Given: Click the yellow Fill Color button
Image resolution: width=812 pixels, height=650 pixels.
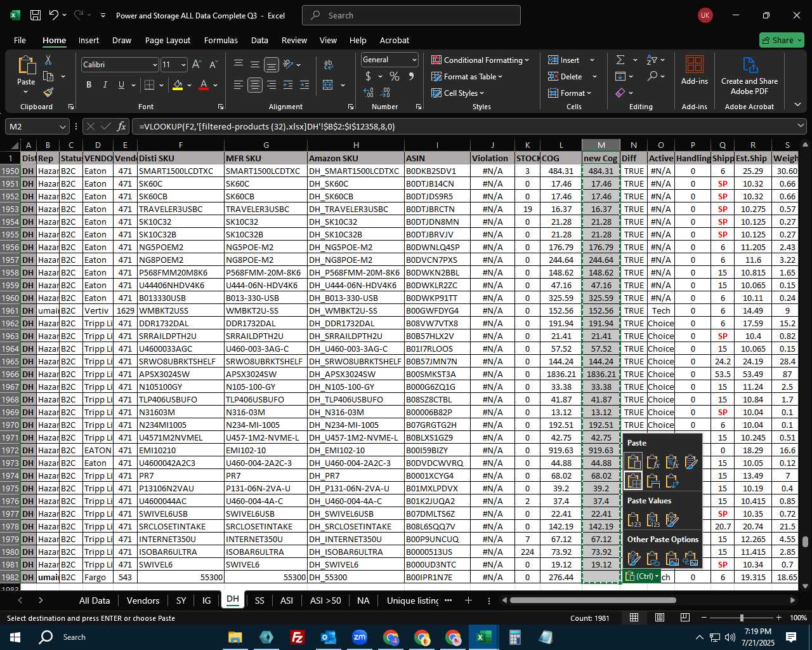Looking at the screenshot, I should click(x=178, y=85).
